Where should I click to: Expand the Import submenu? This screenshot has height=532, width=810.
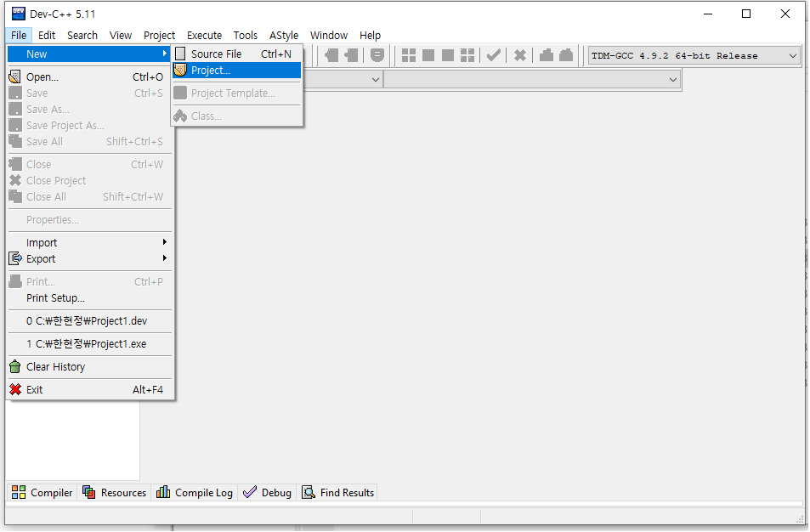(90, 243)
